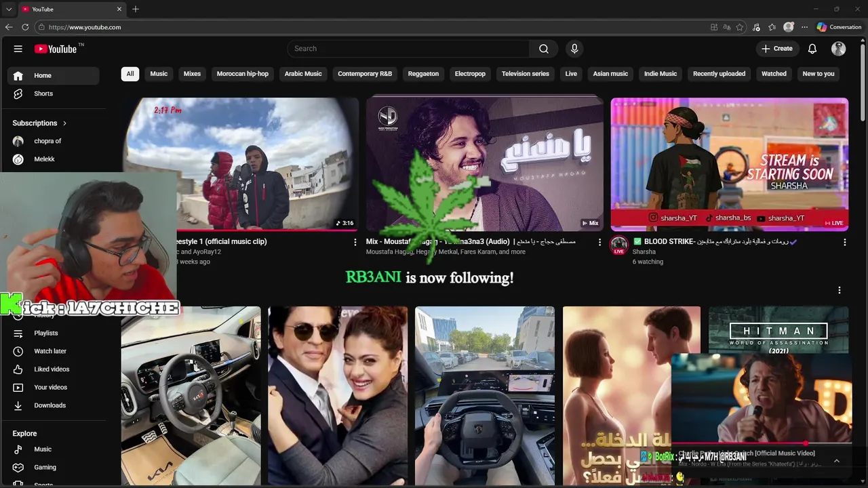868x488 pixels.
Task: Select Arabic Music filter chip
Action: pyautogui.click(x=303, y=74)
